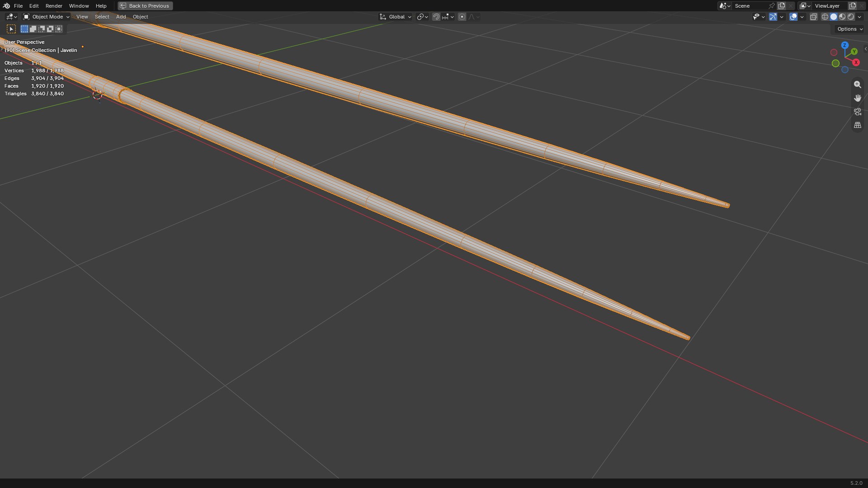Image resolution: width=868 pixels, height=488 pixels.
Task: Open the editor type dropdown
Action: (x=11, y=17)
